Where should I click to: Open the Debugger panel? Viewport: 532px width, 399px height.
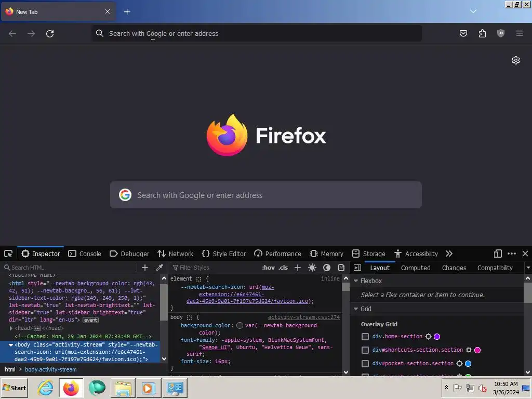point(129,254)
